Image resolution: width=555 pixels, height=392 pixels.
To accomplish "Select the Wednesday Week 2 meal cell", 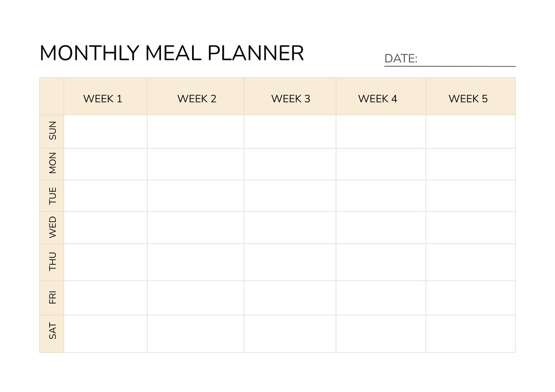I will click(195, 227).
